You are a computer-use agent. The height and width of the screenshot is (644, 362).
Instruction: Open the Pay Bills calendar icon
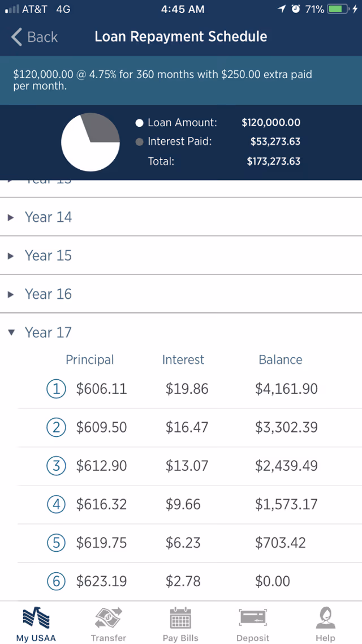click(180, 619)
